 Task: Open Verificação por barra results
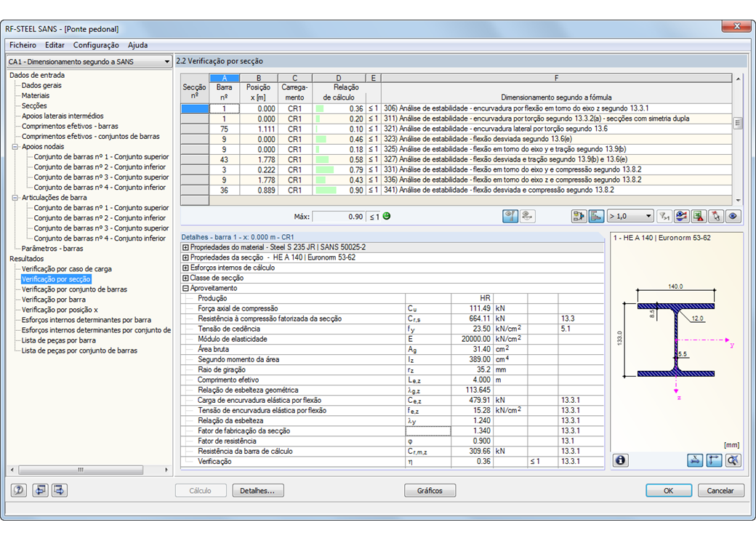pyautogui.click(x=53, y=300)
